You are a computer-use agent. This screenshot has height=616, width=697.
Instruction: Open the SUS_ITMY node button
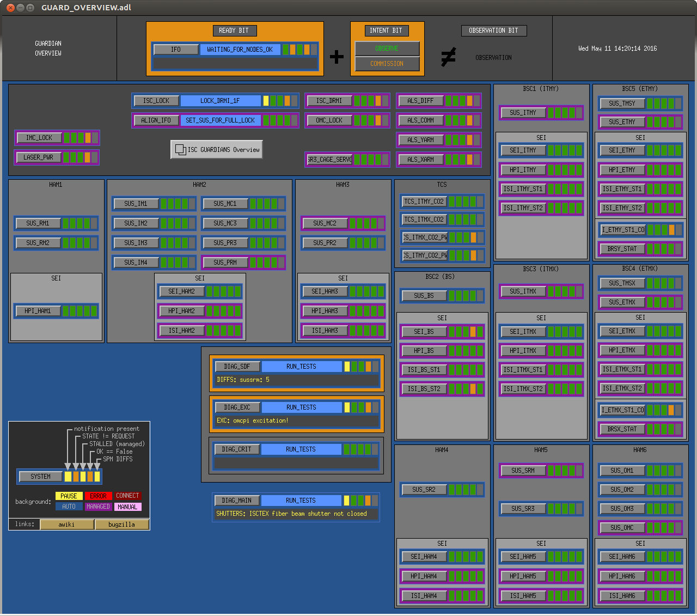click(x=523, y=113)
